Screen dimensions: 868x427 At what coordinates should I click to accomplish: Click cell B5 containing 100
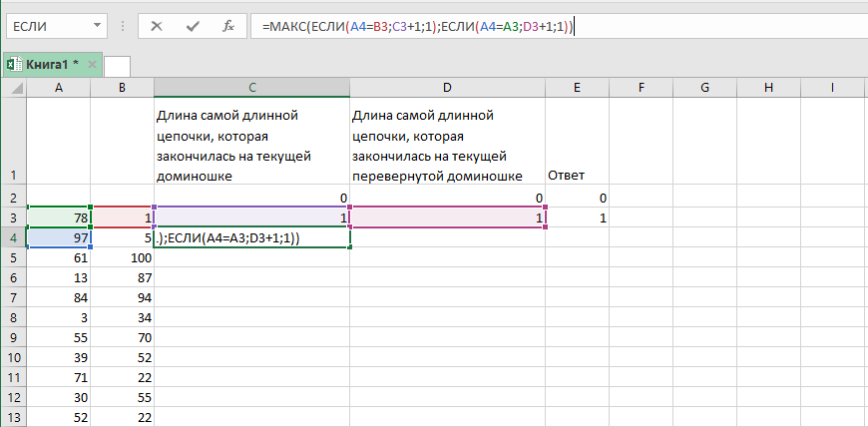click(122, 259)
